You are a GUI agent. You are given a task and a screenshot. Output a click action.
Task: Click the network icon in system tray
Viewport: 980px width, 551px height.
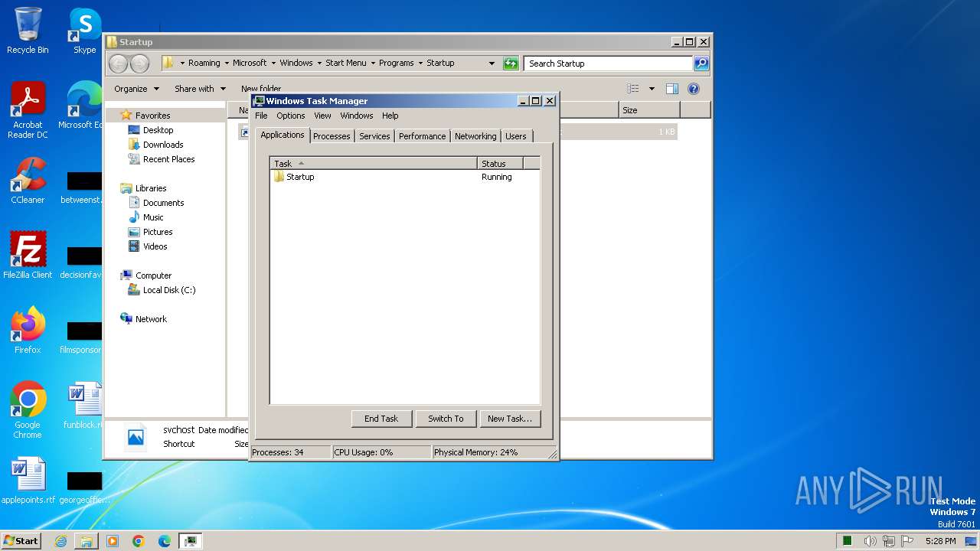889,541
